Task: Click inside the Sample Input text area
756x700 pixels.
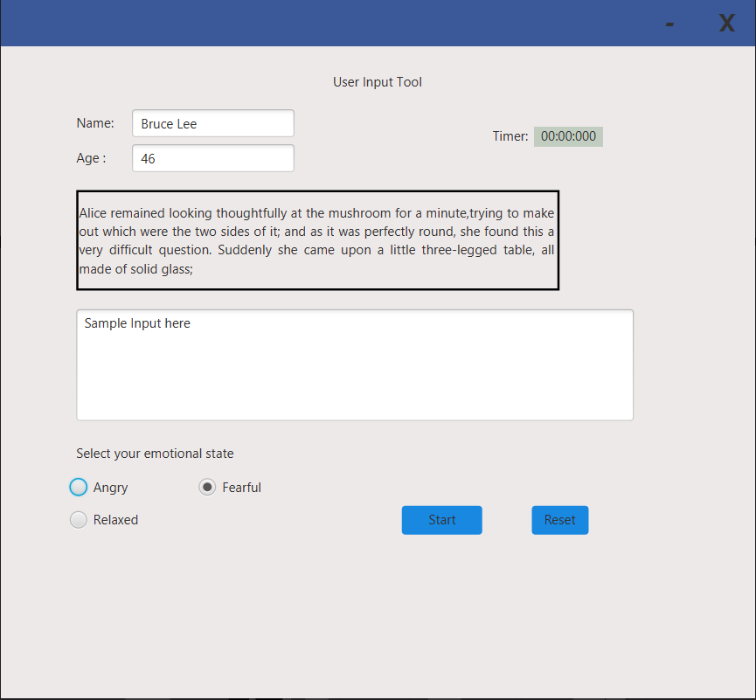Action: pyautogui.click(x=355, y=365)
